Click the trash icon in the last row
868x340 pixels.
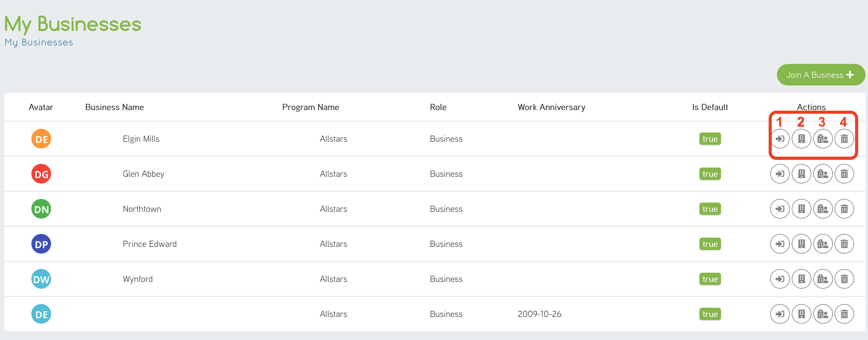tap(844, 314)
